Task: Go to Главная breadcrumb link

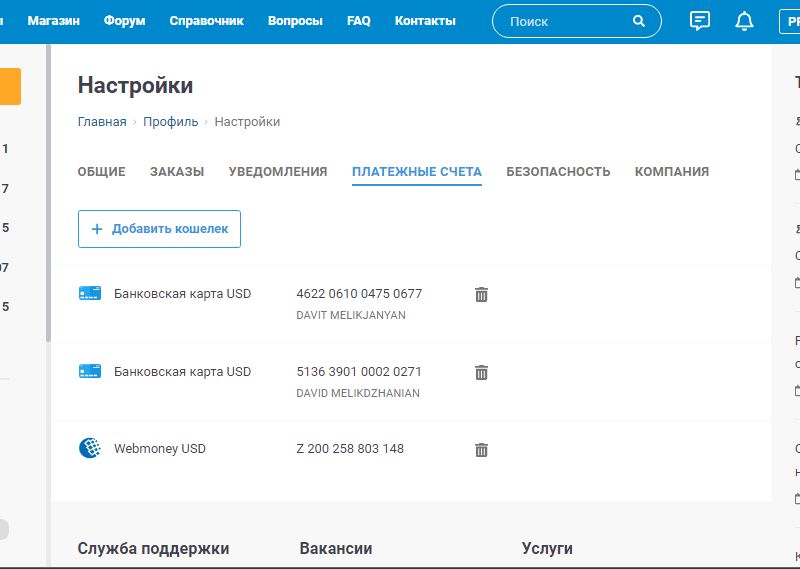Action: tap(102, 122)
